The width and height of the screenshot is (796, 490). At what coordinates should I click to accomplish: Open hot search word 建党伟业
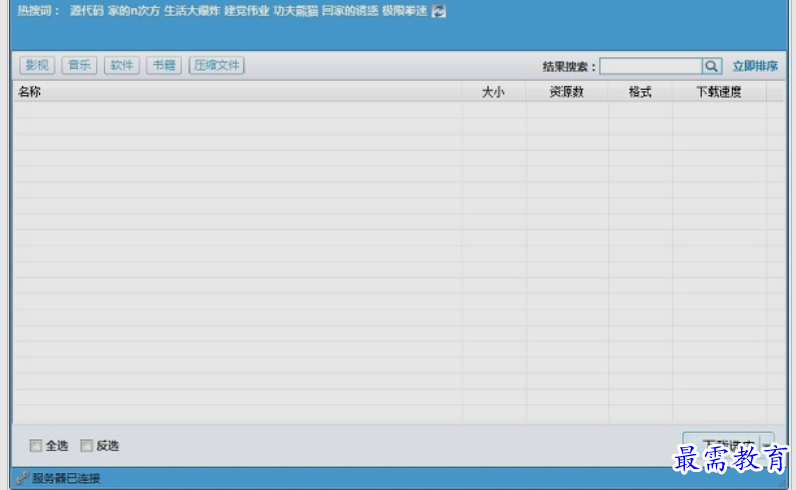tap(247, 11)
